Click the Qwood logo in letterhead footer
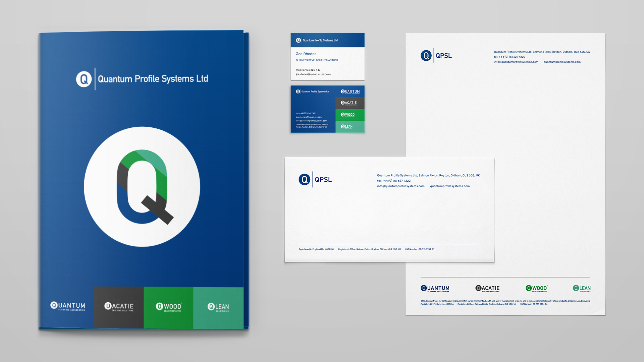 pyautogui.click(x=537, y=289)
